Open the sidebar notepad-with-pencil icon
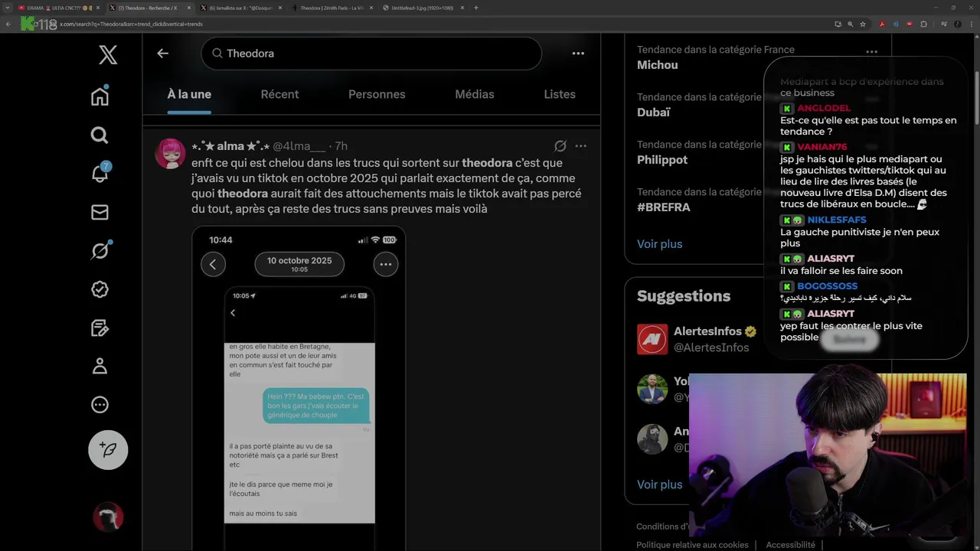This screenshot has width=980, height=551. tap(100, 328)
